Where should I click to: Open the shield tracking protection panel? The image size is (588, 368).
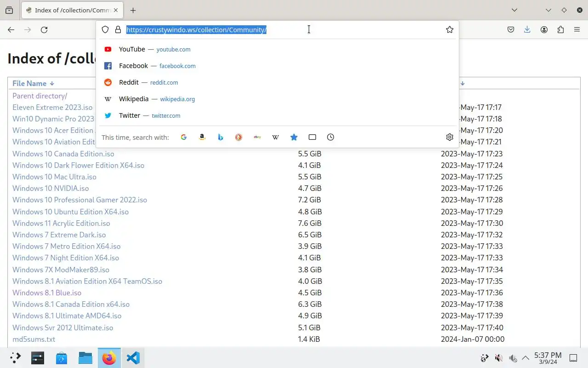(105, 29)
